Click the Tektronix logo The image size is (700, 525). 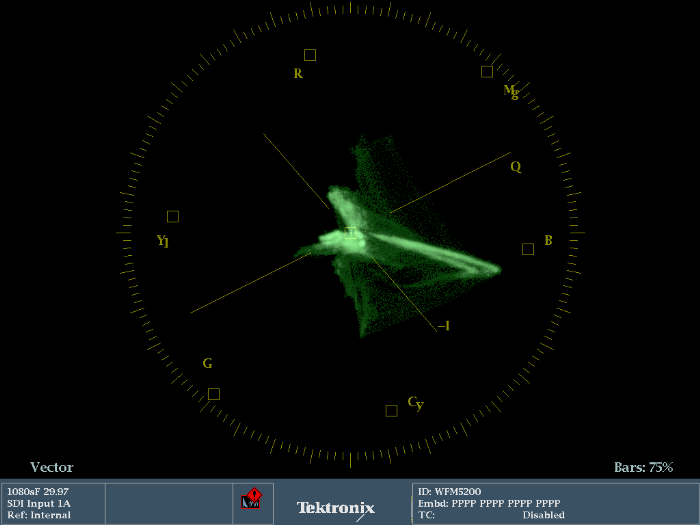click(336, 508)
